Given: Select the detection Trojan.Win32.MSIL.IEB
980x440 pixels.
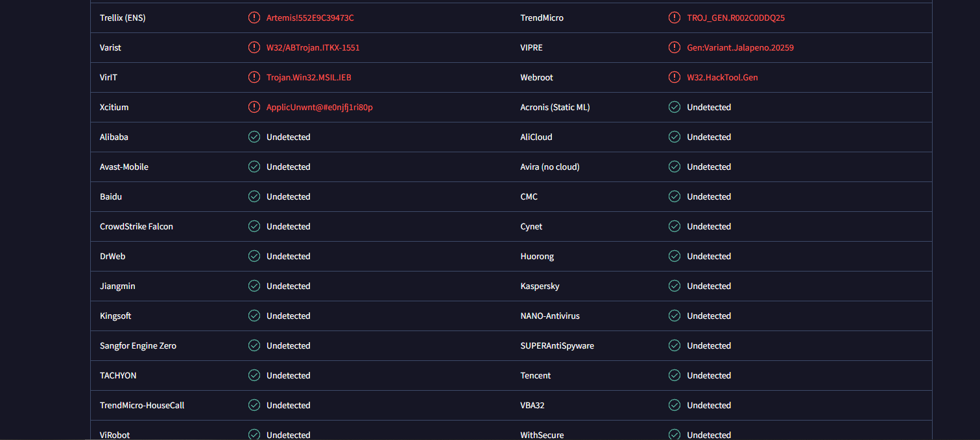Looking at the screenshot, I should (x=309, y=78).
